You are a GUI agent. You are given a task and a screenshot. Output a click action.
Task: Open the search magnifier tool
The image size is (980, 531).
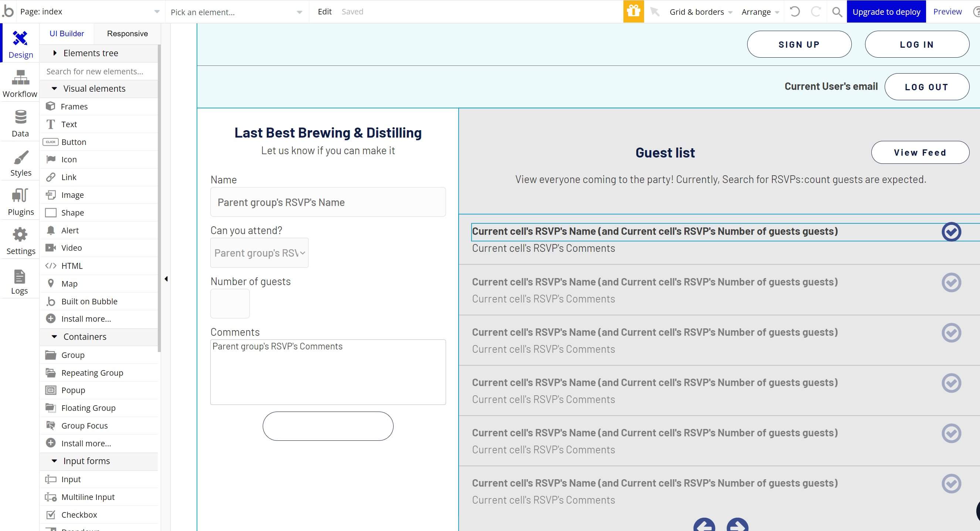[x=837, y=12]
